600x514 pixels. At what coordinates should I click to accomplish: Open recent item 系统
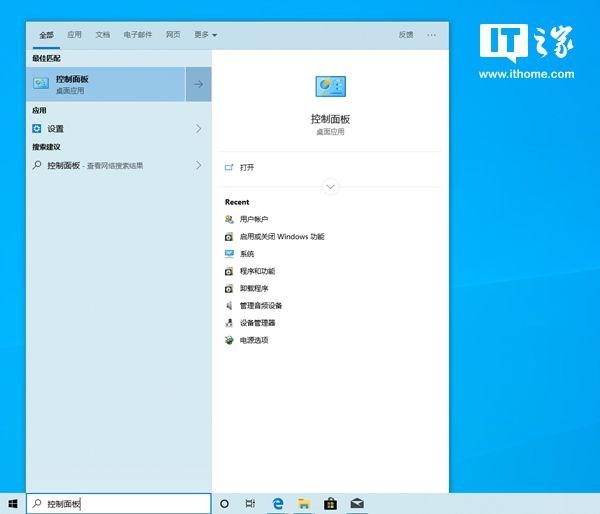click(x=247, y=254)
